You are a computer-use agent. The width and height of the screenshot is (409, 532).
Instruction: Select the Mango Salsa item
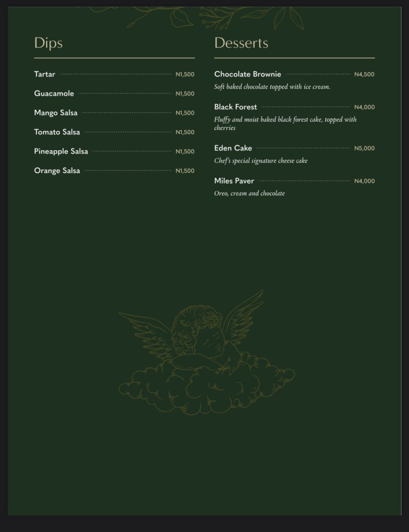click(x=56, y=113)
